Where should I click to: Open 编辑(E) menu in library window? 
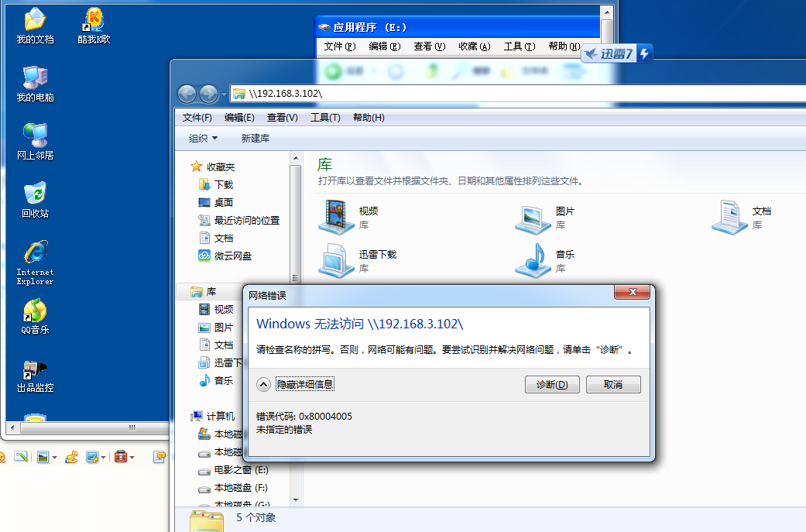coord(239,118)
